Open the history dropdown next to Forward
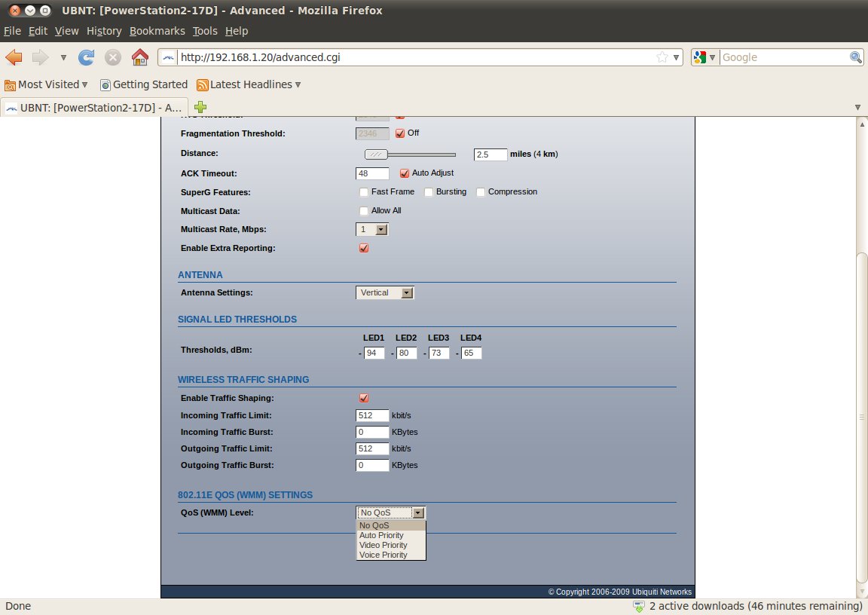Viewport: 868px width, 615px height. pyautogui.click(x=63, y=57)
